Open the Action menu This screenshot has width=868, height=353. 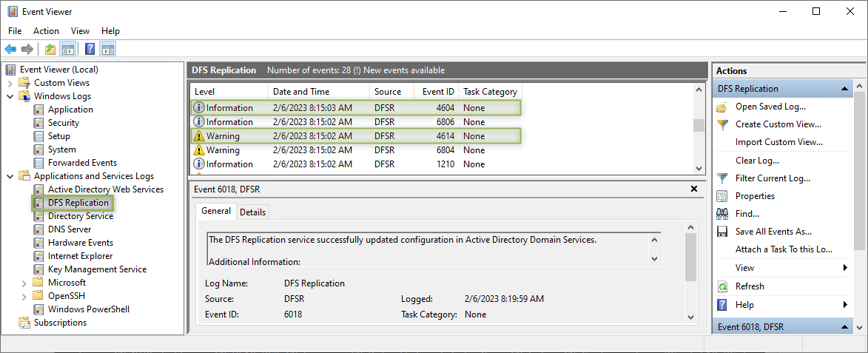pos(46,31)
